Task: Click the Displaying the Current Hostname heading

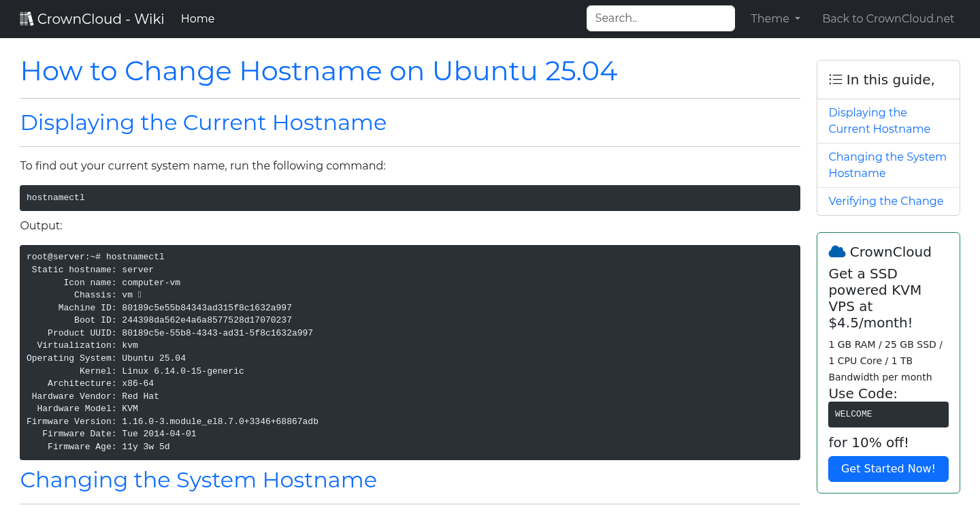Action: [x=203, y=123]
